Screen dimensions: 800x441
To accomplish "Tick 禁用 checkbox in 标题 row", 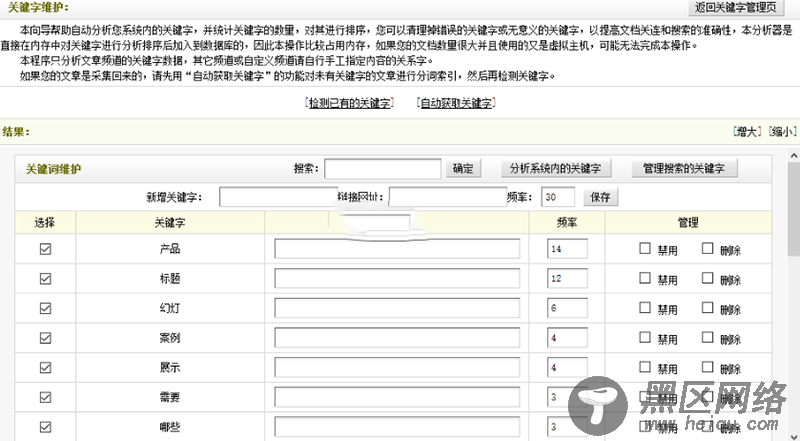I will click(645, 278).
